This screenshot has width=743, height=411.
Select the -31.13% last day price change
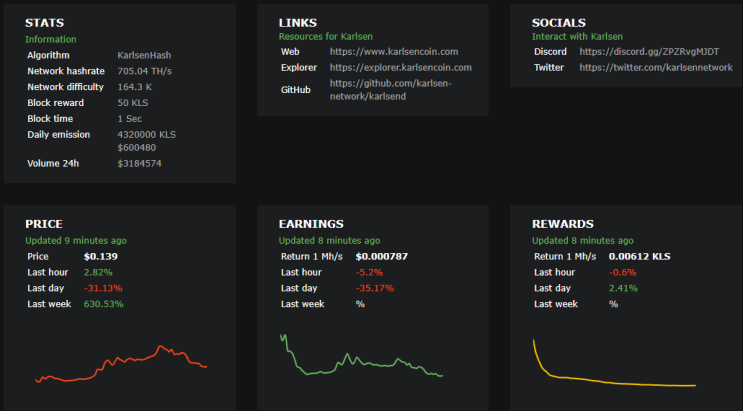coord(103,288)
